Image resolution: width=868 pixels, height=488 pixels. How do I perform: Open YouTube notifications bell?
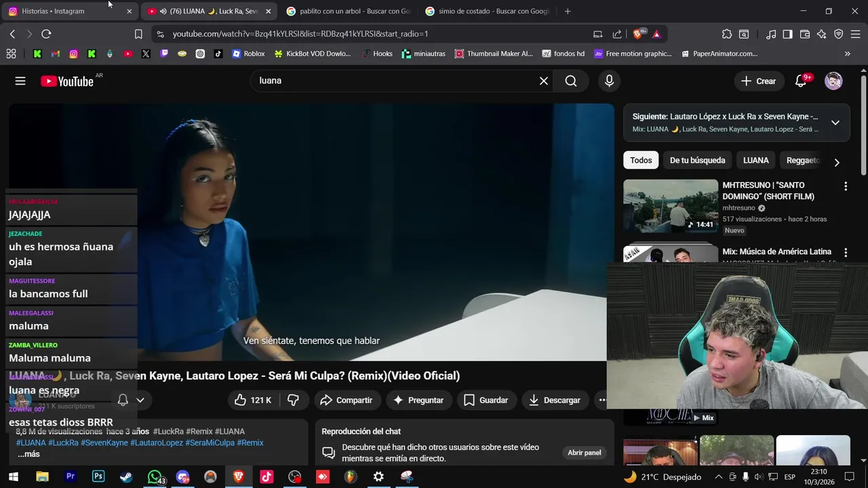(801, 81)
